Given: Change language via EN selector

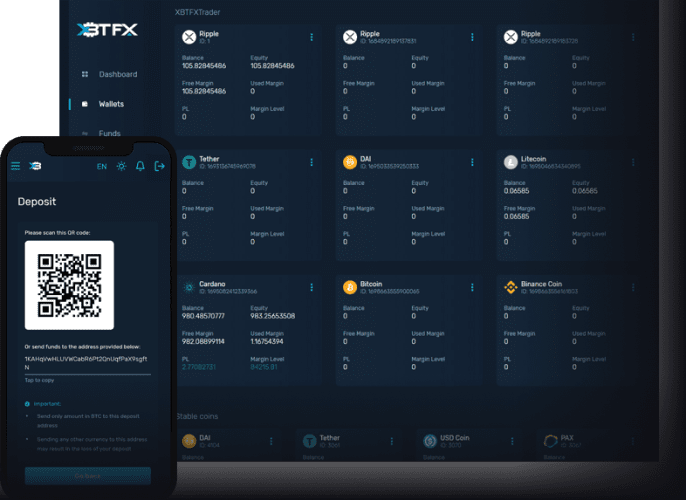Looking at the screenshot, I should coord(102,166).
